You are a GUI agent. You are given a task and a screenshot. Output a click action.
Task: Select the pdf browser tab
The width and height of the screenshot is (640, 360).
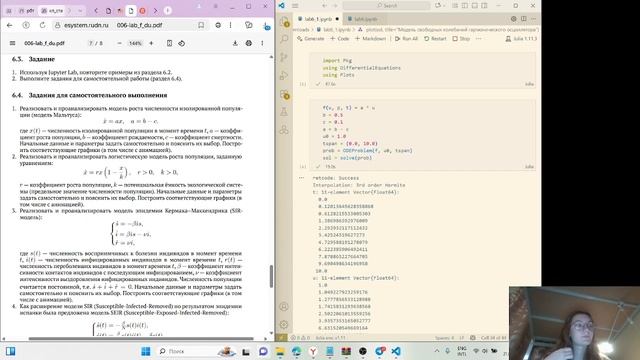pyautogui.click(x=26, y=11)
